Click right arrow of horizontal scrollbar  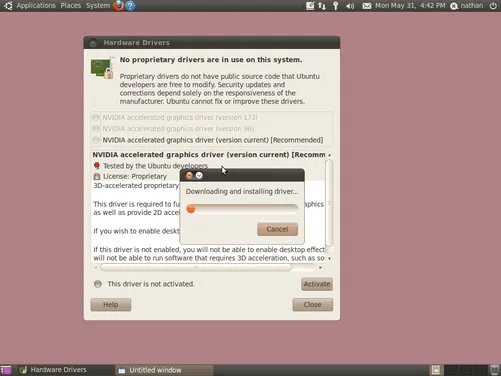click(x=321, y=267)
